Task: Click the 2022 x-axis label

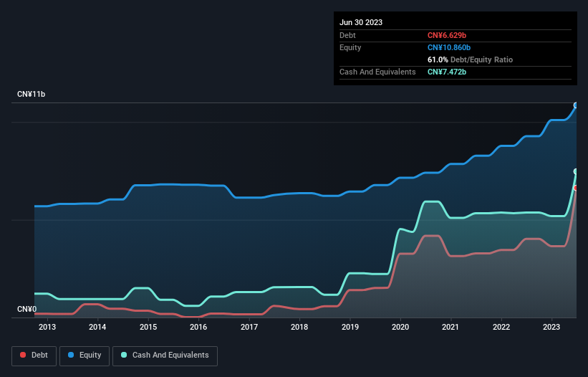Action: click(501, 327)
